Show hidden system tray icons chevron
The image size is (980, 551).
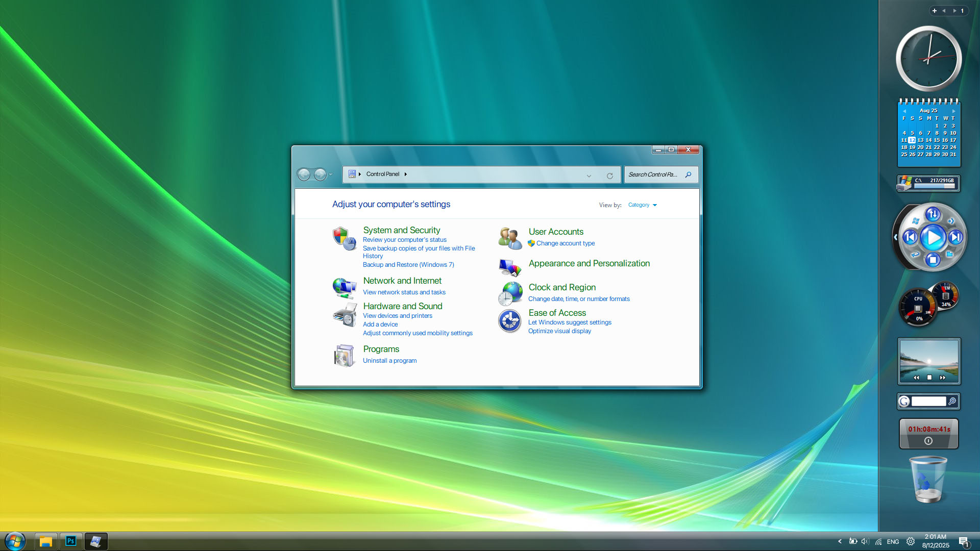pyautogui.click(x=840, y=541)
